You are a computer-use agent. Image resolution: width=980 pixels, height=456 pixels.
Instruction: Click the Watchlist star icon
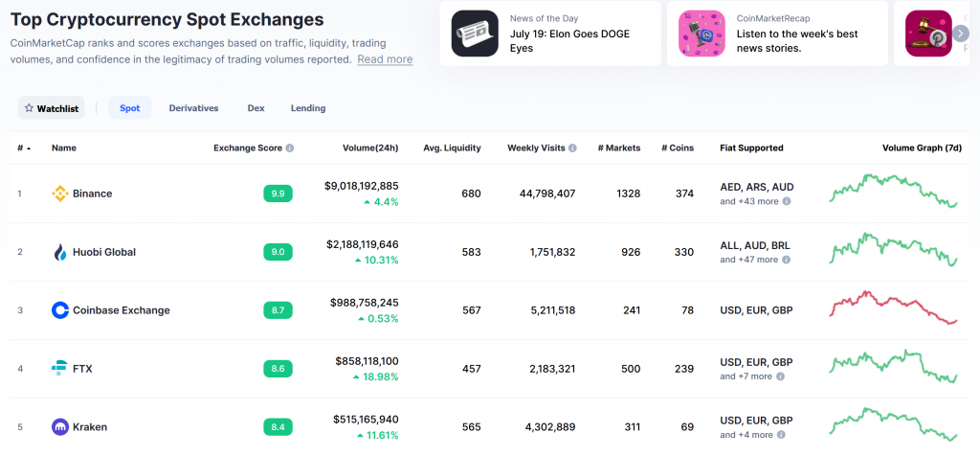click(x=29, y=108)
